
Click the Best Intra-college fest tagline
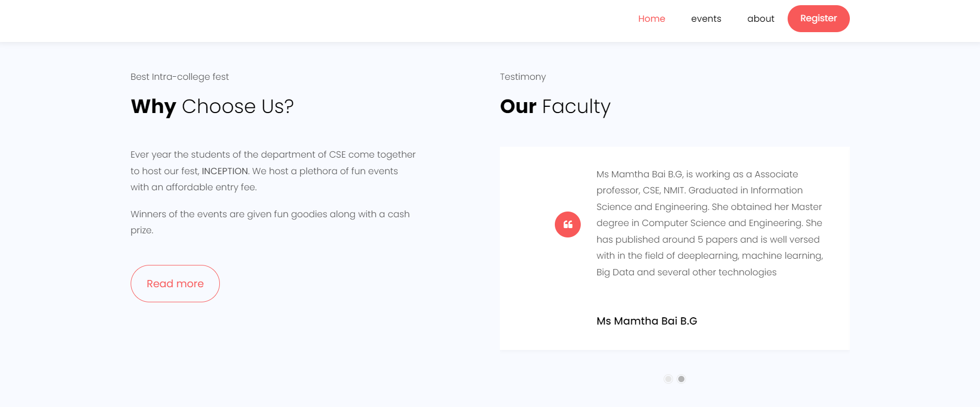coord(179,77)
